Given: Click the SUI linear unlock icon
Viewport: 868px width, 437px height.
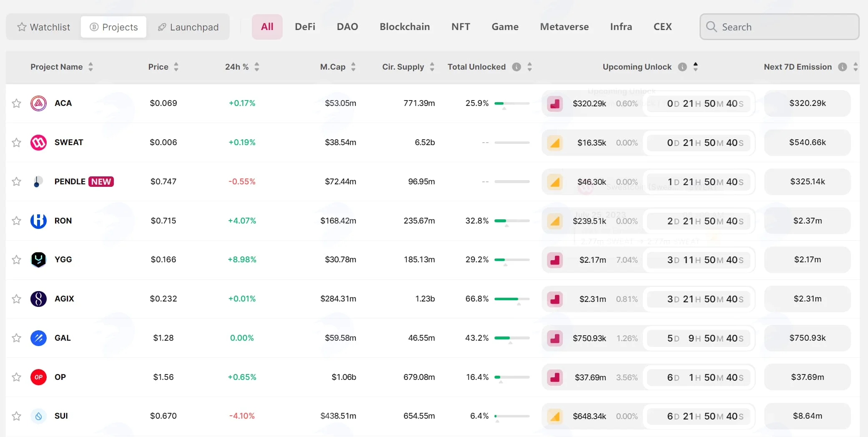Looking at the screenshot, I should click(555, 416).
